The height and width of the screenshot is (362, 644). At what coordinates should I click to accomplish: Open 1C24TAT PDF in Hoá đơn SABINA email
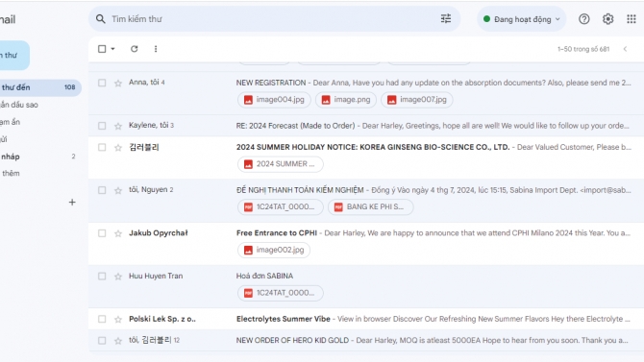point(280,293)
